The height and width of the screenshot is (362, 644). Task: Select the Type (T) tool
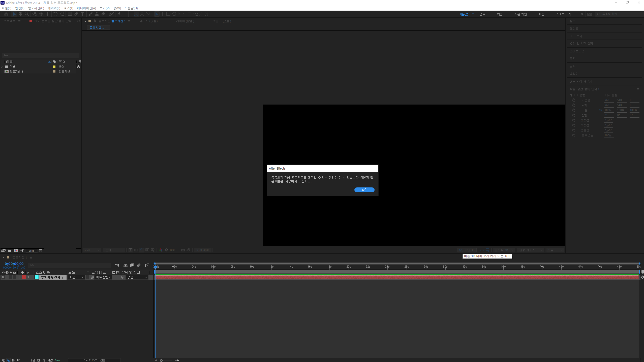(x=82, y=14)
